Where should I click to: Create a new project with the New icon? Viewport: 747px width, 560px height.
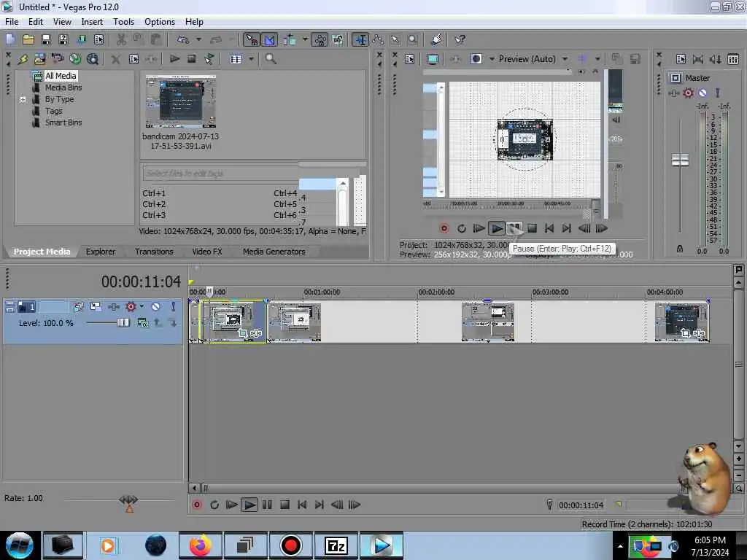(10, 39)
